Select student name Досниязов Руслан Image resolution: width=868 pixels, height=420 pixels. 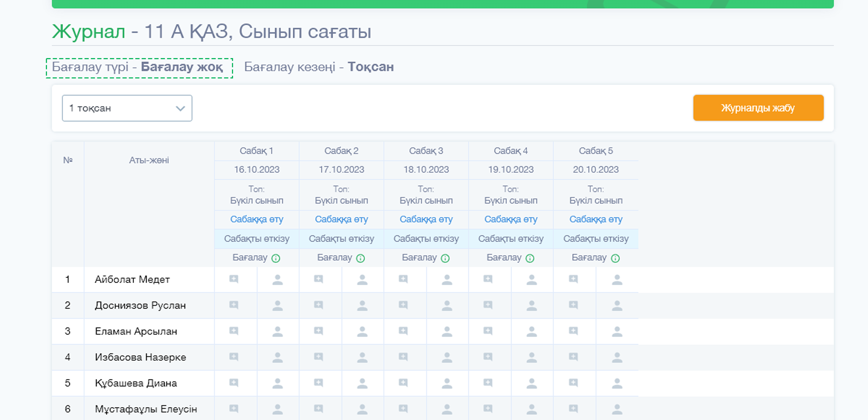(x=140, y=305)
